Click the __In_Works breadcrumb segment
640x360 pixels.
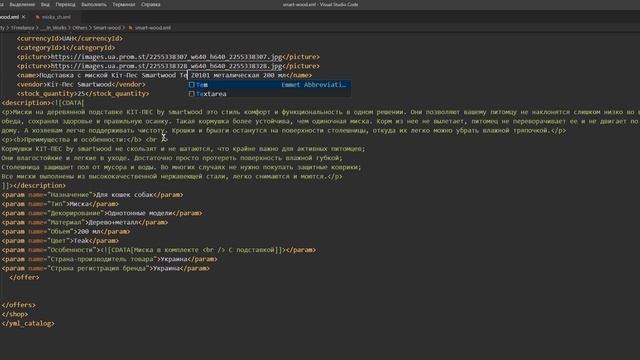[53, 28]
